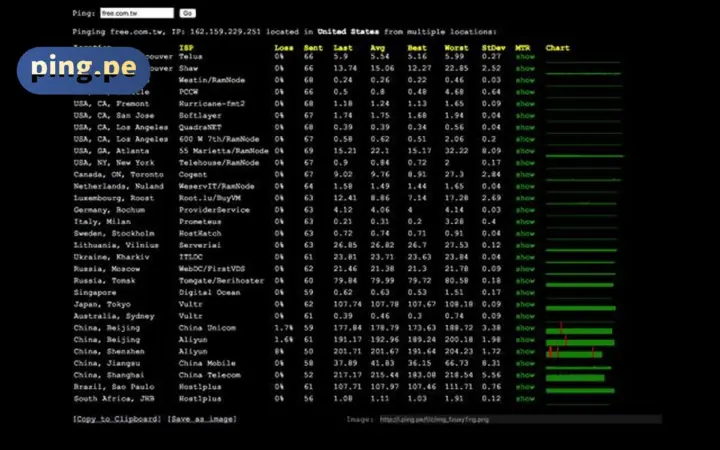The height and width of the screenshot is (450, 720).
Task: Click the '1.6%' loss value
Action: tap(283, 340)
